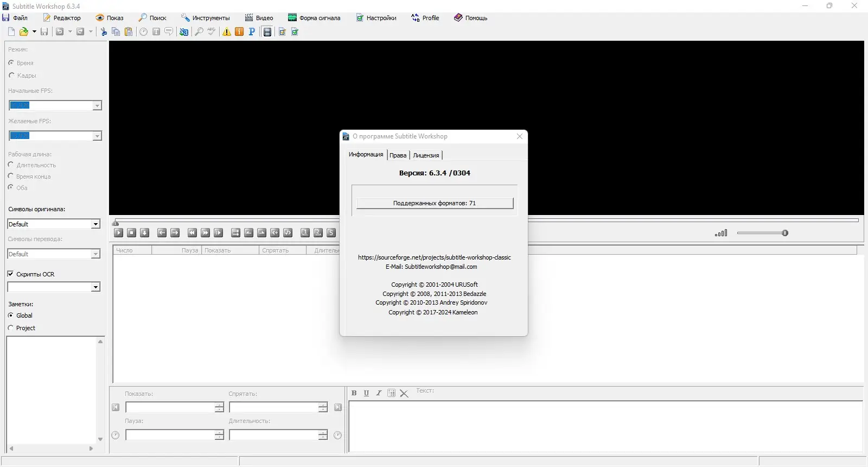Click the New subtitle file icon
Screen dimensions: 868x467
[x=11, y=32]
